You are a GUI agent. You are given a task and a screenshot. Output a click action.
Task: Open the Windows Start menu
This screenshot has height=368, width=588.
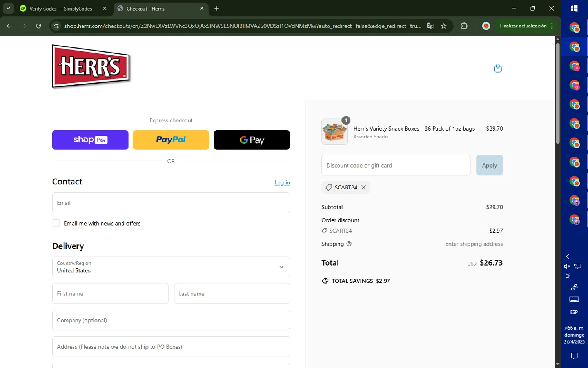tap(574, 8)
